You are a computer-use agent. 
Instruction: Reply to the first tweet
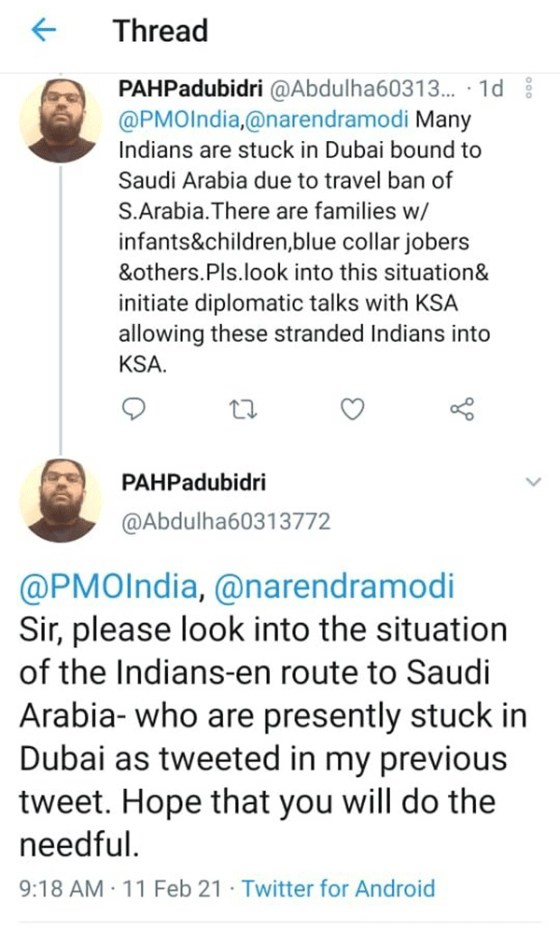coord(136,409)
